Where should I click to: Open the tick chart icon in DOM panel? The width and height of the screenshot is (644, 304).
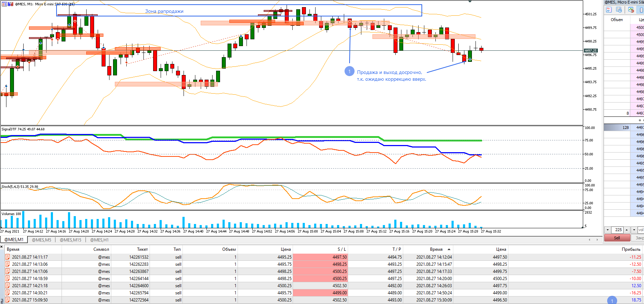[x=609, y=10]
